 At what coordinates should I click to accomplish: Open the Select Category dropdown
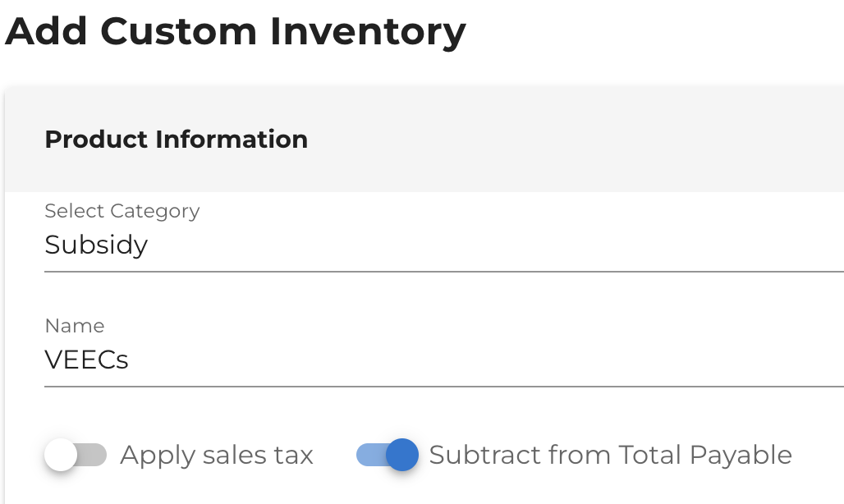(x=443, y=245)
